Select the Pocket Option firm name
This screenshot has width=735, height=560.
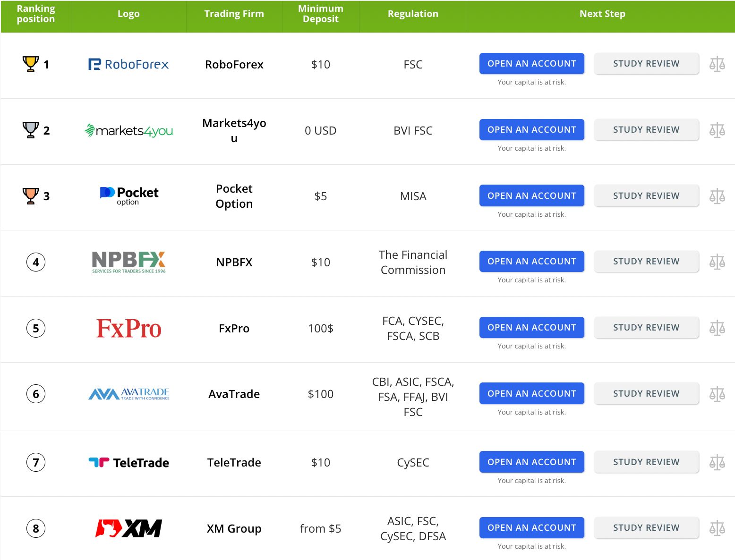[234, 196]
